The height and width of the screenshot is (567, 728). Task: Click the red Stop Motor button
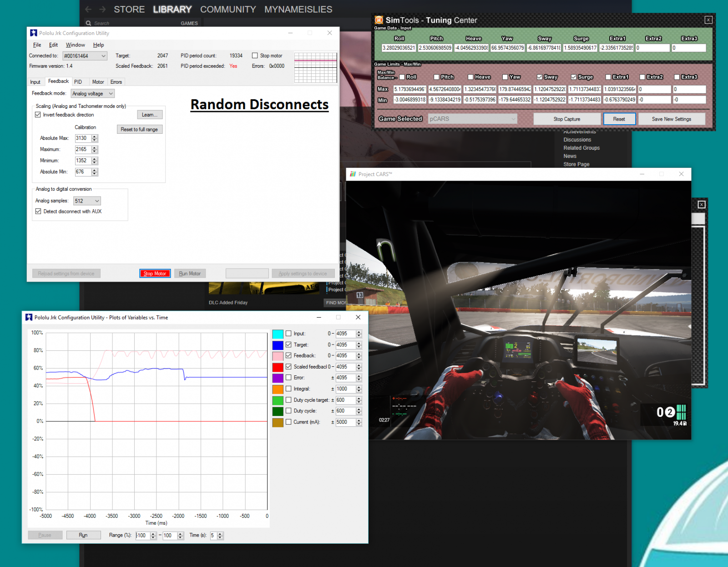tap(155, 273)
